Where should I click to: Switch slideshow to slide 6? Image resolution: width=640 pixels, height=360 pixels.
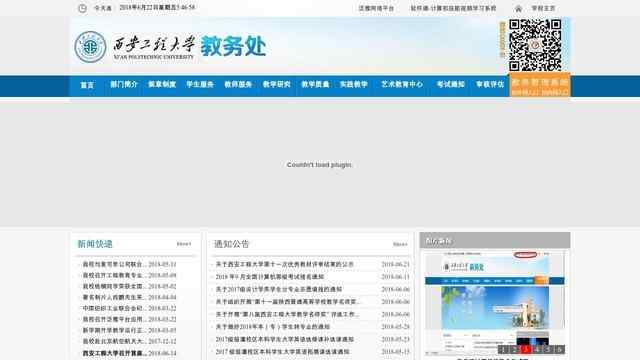tap(560, 349)
